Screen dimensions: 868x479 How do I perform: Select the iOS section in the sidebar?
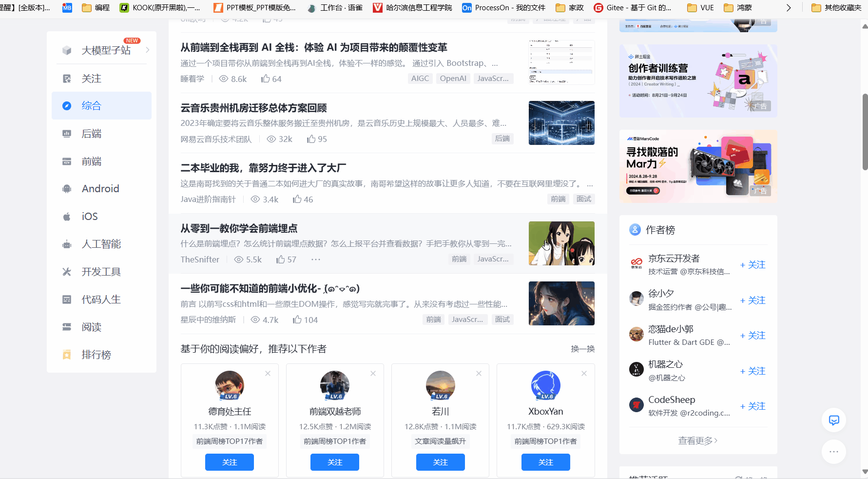66,216
